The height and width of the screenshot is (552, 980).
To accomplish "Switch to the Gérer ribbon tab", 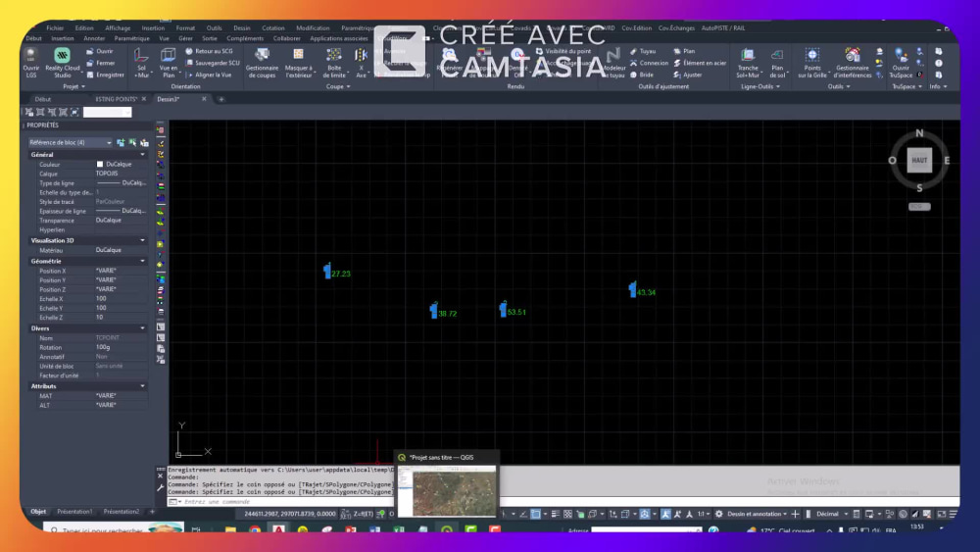I will (x=185, y=39).
